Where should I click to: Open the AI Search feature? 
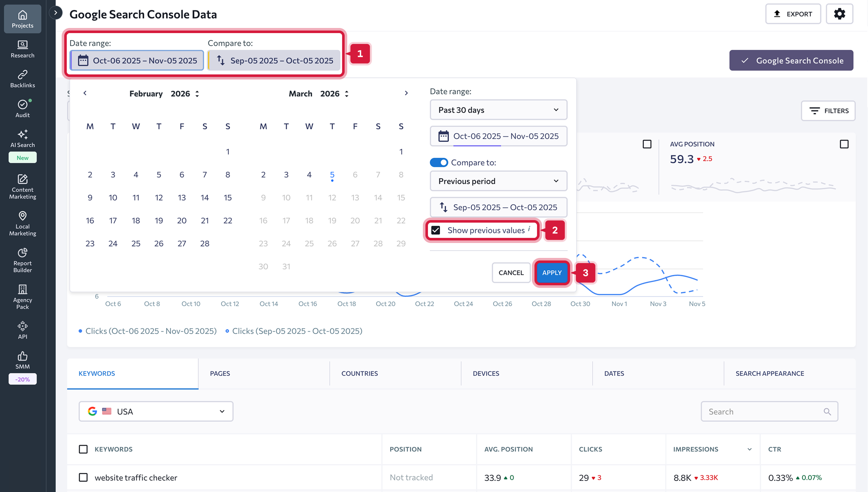[22, 139]
